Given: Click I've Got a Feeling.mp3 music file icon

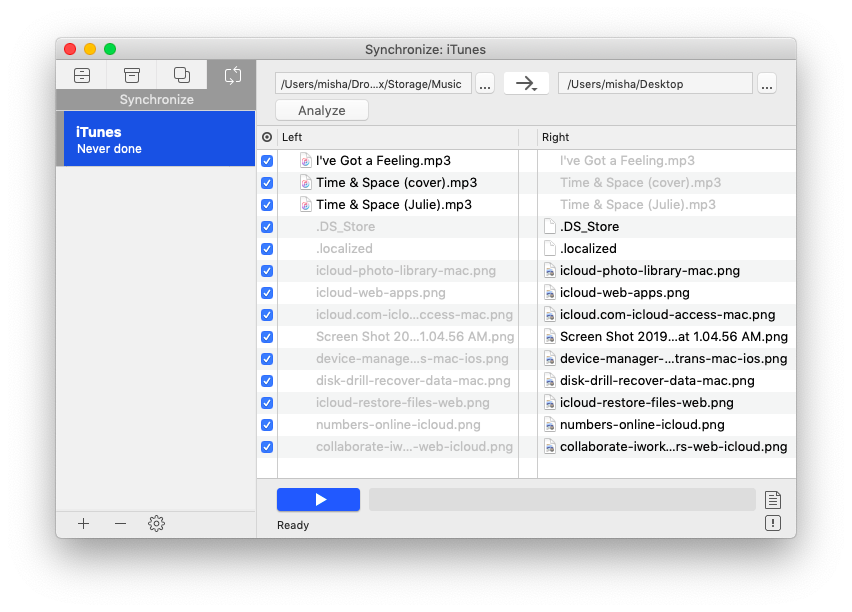Looking at the screenshot, I should point(306,161).
